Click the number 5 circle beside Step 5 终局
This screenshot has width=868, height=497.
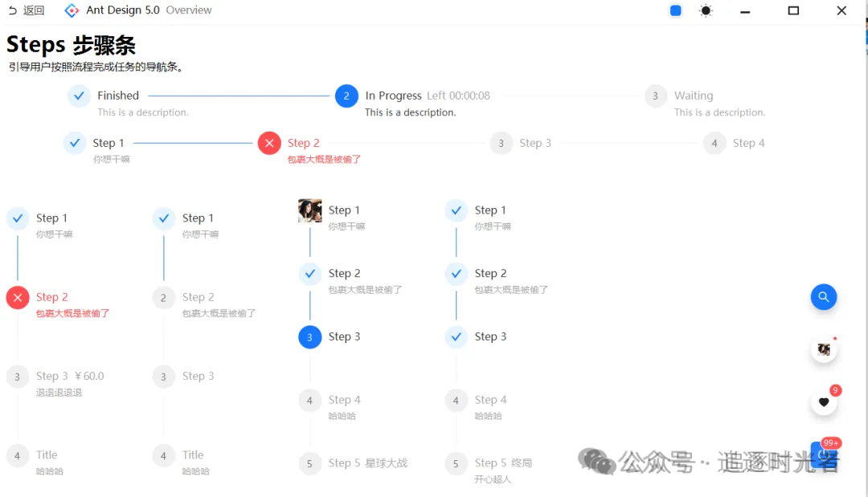click(457, 463)
